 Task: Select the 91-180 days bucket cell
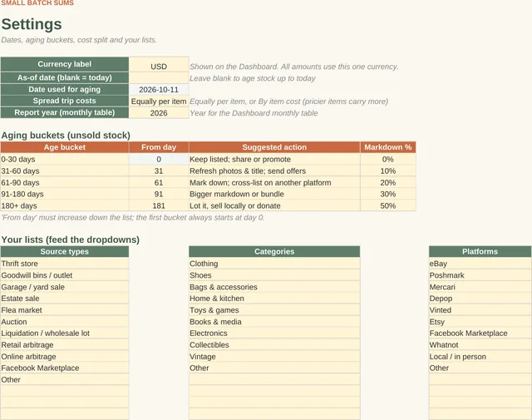tap(65, 194)
